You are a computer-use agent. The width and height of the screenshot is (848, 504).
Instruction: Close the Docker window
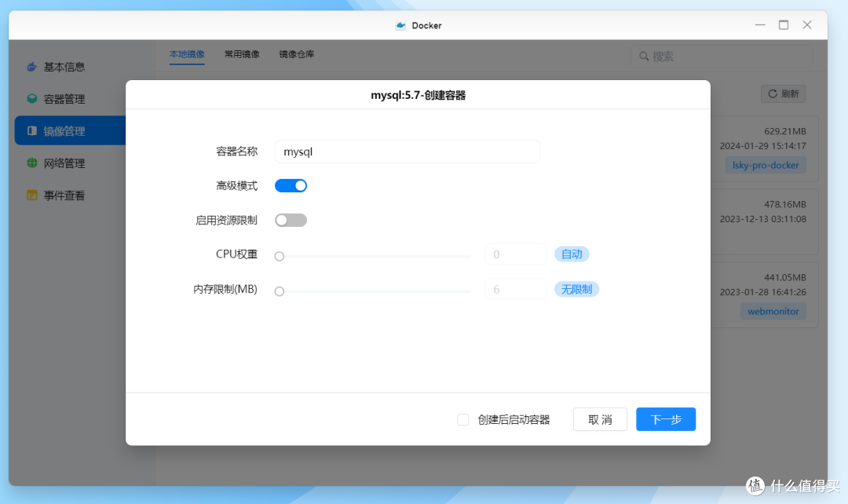pos(807,25)
